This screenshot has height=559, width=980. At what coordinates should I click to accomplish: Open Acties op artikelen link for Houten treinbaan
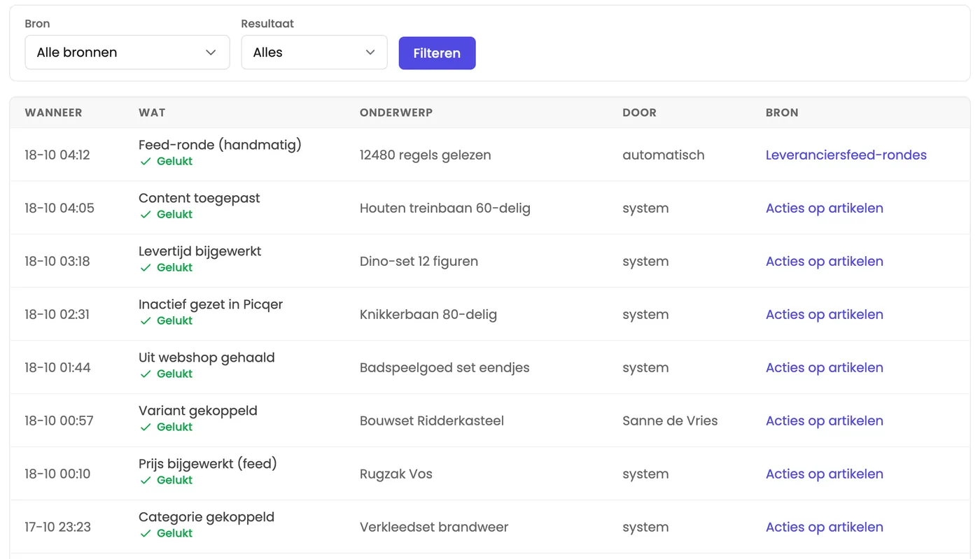tap(824, 208)
